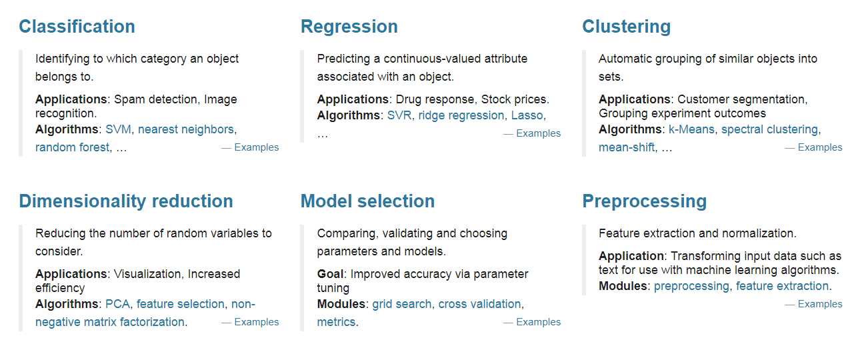Open the Dimensionality reduction heading

pos(126,201)
